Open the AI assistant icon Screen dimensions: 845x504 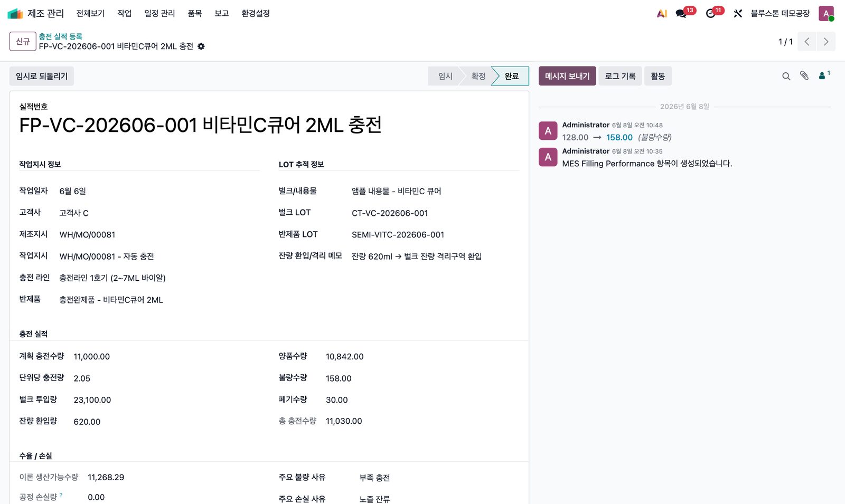pos(662,14)
